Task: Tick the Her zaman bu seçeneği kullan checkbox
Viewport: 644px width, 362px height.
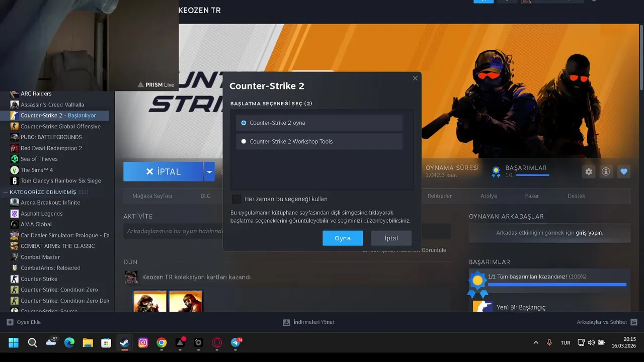Action: coord(236,199)
